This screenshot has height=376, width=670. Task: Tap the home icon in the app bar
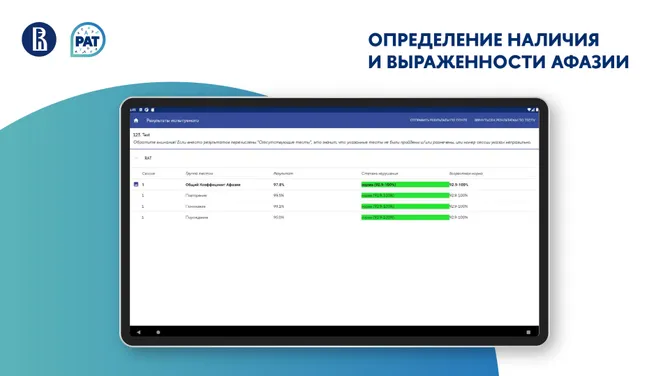136,120
